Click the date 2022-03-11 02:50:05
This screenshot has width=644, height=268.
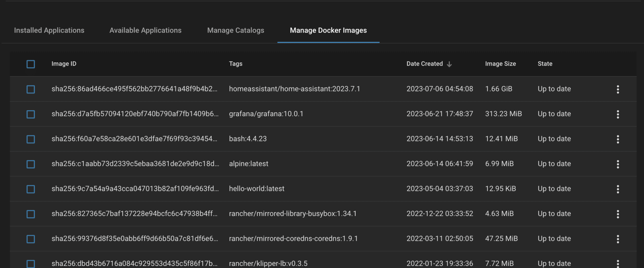(440, 239)
